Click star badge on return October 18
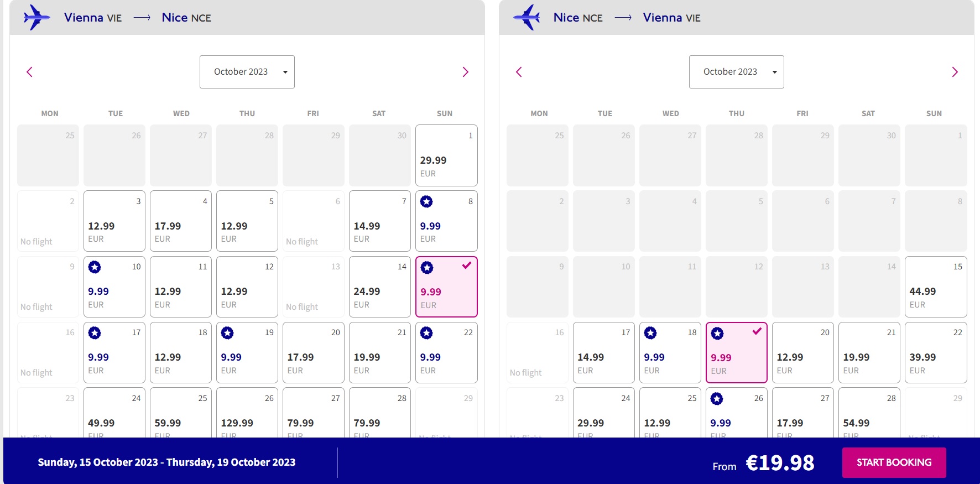This screenshot has width=980, height=484. (x=650, y=333)
